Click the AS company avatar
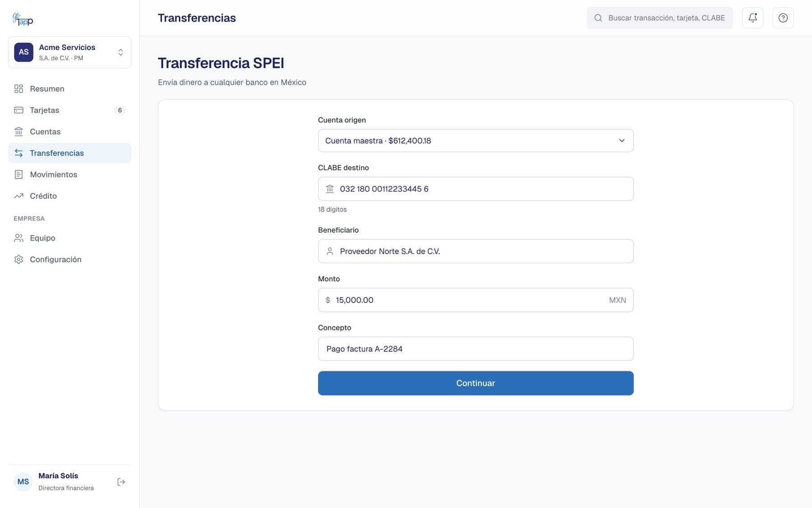Screen dimensions: 812x508 click(23, 52)
